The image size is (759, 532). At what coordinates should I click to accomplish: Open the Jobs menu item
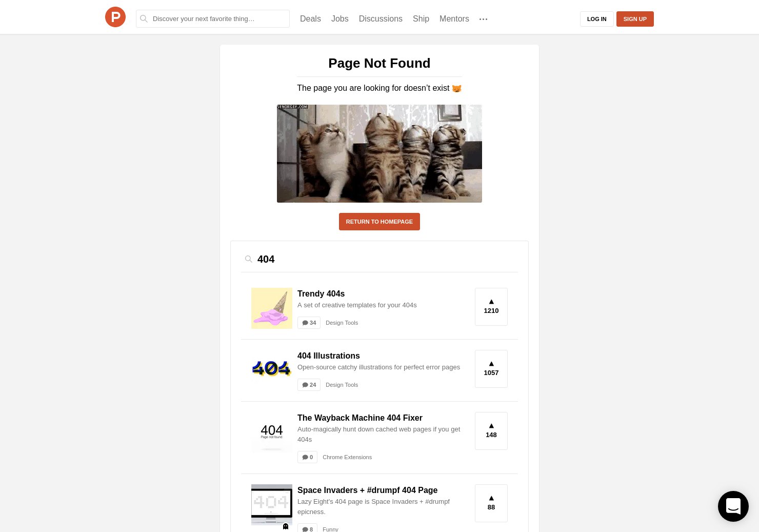point(339,18)
